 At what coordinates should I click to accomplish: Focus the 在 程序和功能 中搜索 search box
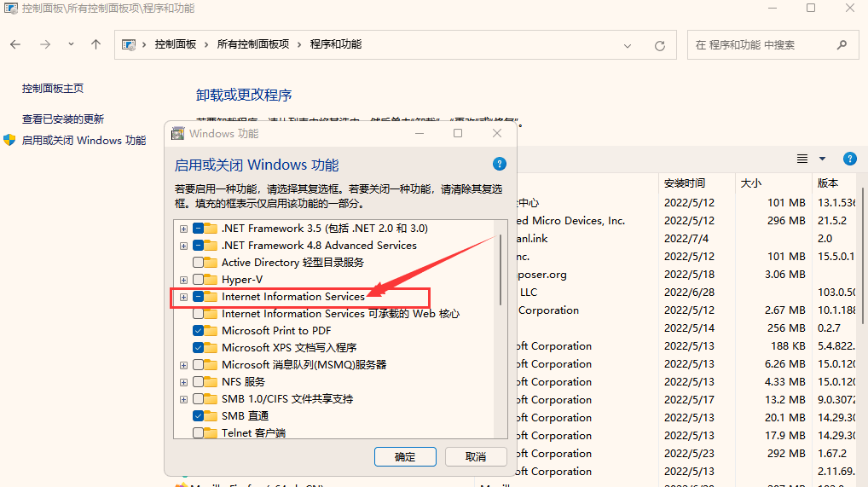(773, 45)
